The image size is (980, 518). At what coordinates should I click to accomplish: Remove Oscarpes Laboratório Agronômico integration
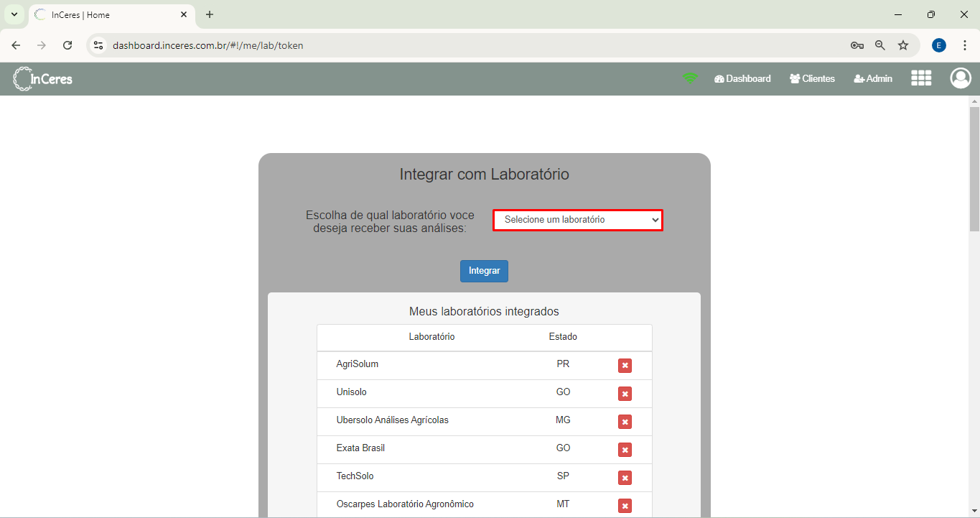(625, 506)
